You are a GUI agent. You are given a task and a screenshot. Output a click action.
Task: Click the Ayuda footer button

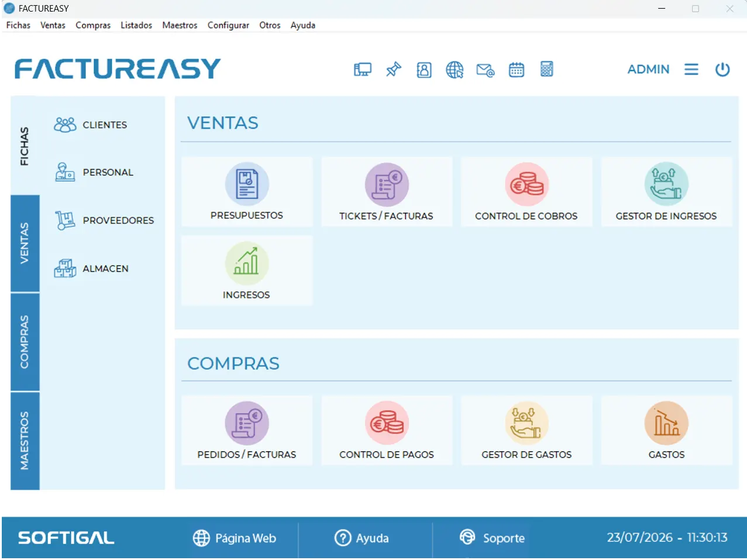(x=362, y=538)
